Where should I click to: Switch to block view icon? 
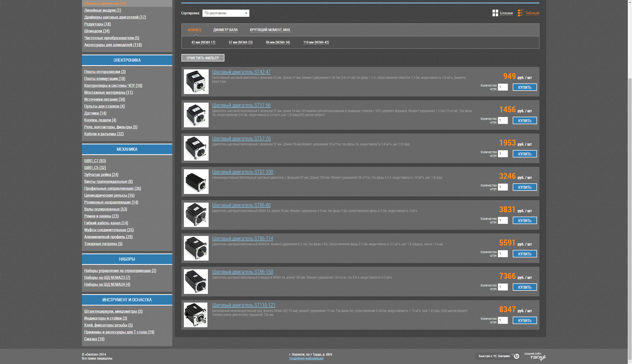(x=495, y=13)
